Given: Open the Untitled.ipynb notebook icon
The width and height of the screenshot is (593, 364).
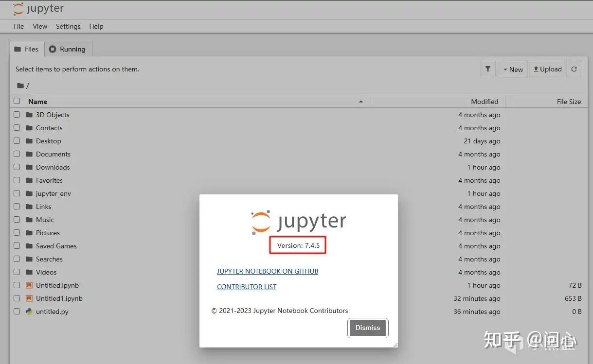Looking at the screenshot, I should 28,285.
